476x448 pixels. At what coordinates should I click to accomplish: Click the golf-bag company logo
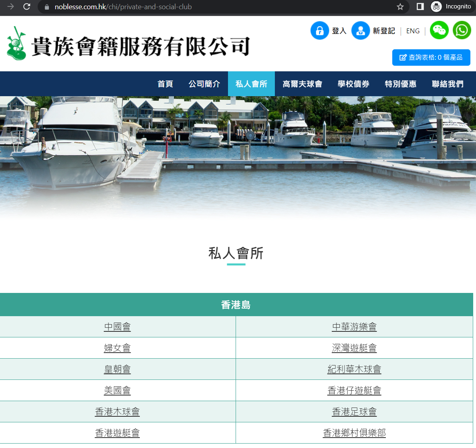[17, 43]
